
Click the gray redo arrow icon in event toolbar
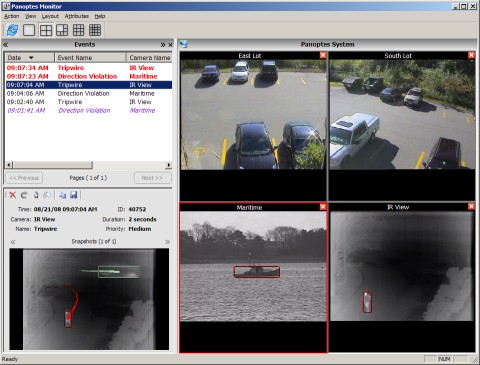(24, 195)
